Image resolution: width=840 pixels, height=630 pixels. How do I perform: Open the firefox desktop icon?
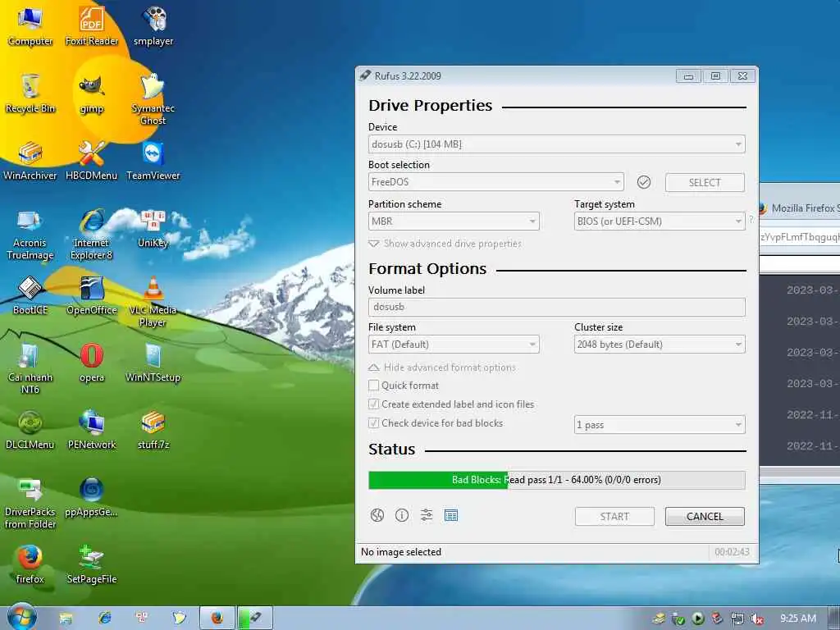coord(30,564)
